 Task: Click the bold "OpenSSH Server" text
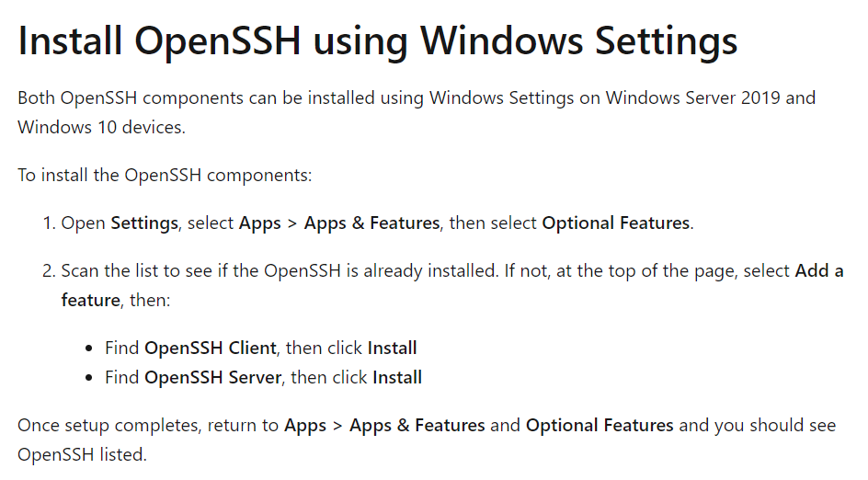(x=213, y=377)
